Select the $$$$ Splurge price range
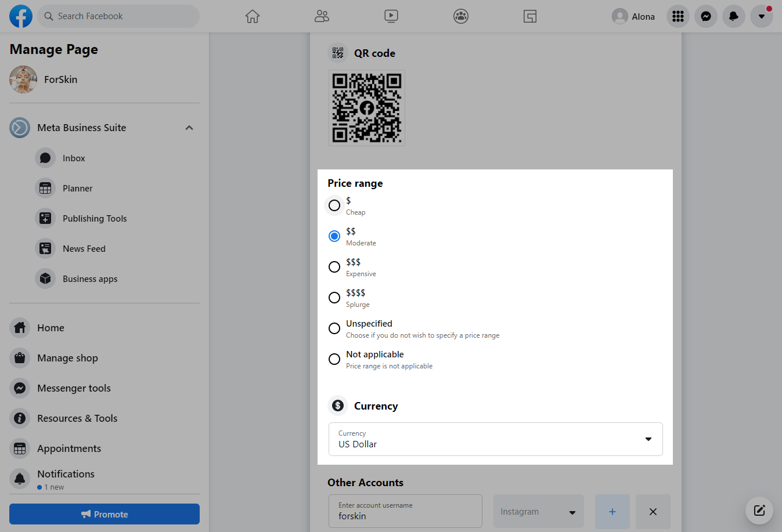The width and height of the screenshot is (782, 532). [x=334, y=298]
